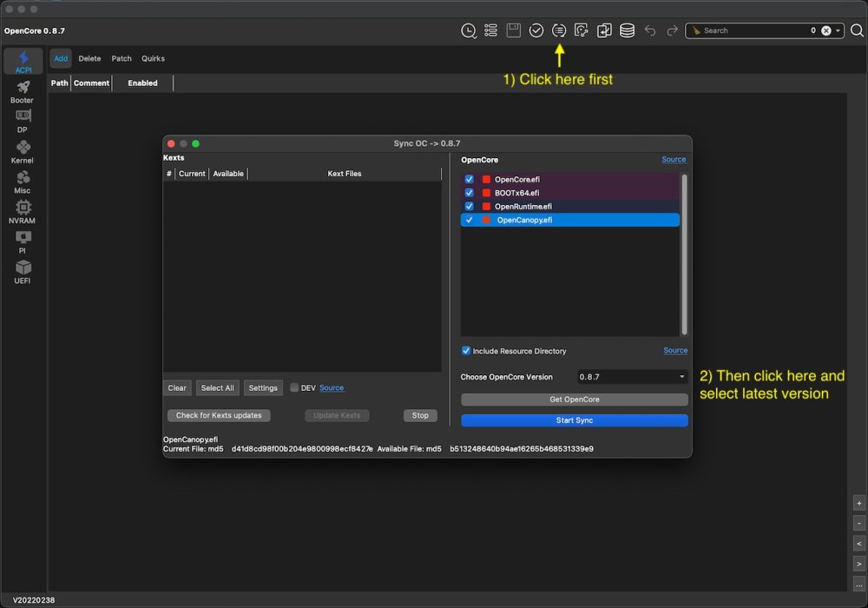Viewport: 868px width, 608px height.
Task: Click the Save floppy disk icon
Action: (x=513, y=30)
